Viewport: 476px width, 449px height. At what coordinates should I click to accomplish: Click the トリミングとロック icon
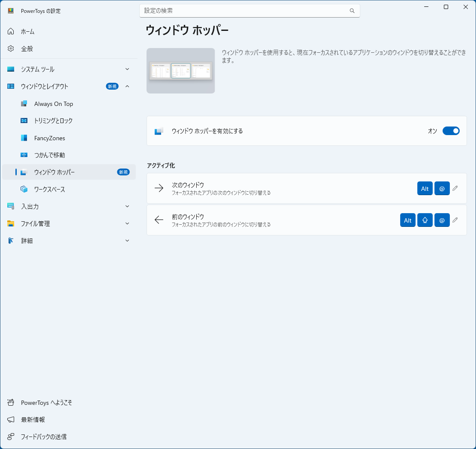pyautogui.click(x=24, y=121)
